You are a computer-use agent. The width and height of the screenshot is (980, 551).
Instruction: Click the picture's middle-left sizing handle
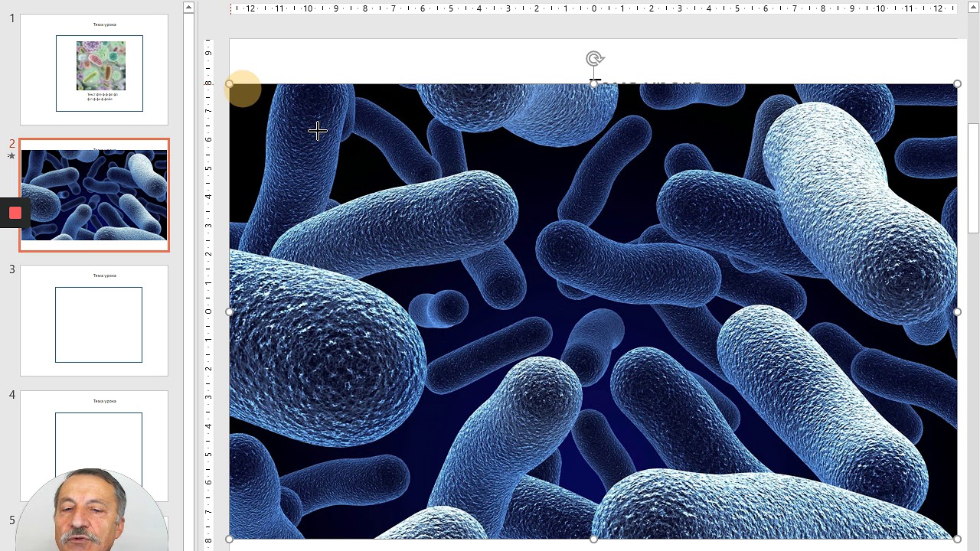click(x=230, y=311)
